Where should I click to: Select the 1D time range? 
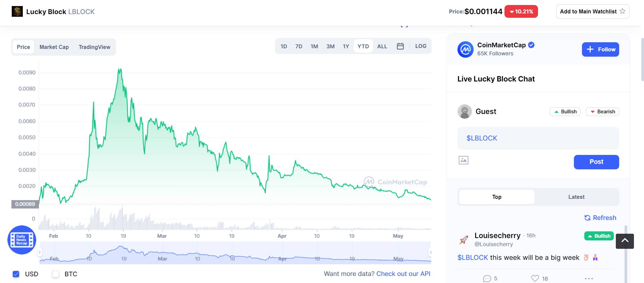(x=284, y=46)
